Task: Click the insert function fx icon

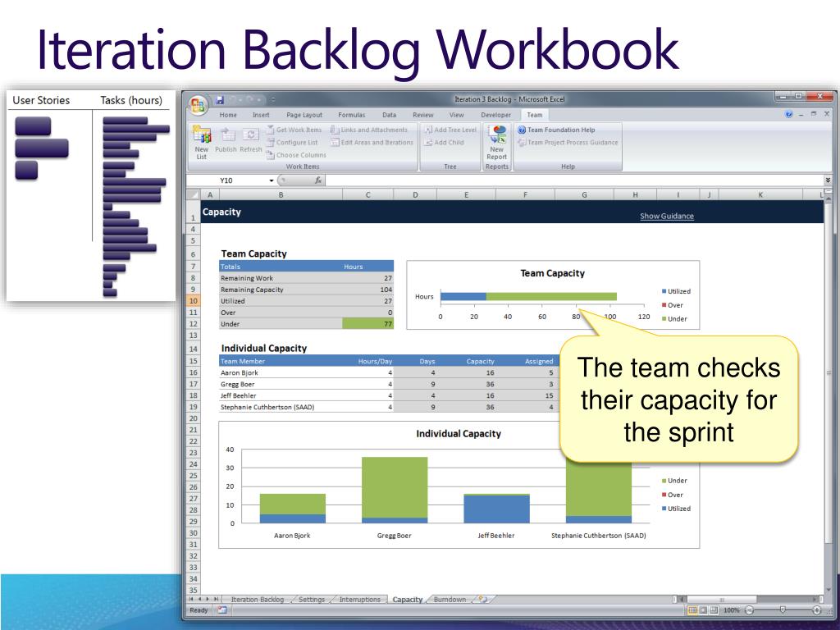Action: [318, 180]
